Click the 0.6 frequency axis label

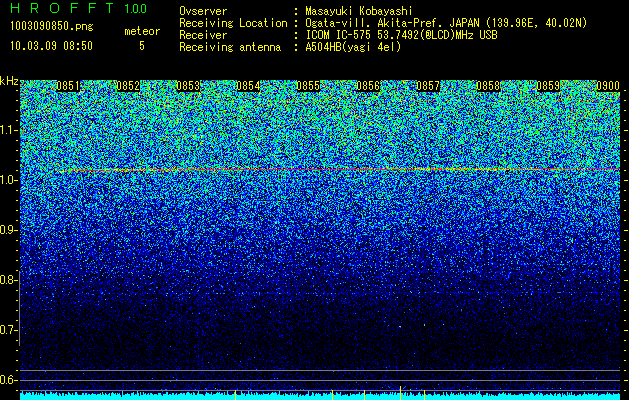(7, 380)
